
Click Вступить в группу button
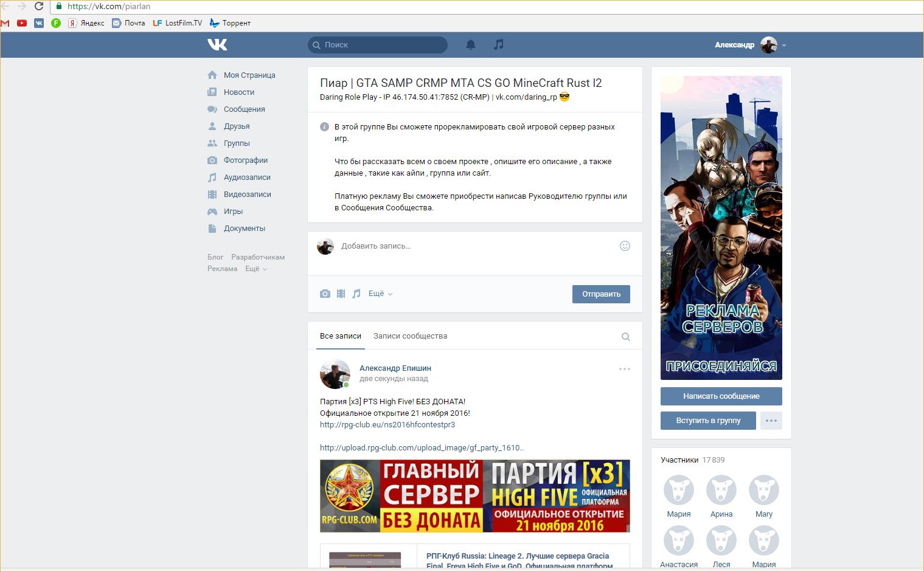pos(708,421)
